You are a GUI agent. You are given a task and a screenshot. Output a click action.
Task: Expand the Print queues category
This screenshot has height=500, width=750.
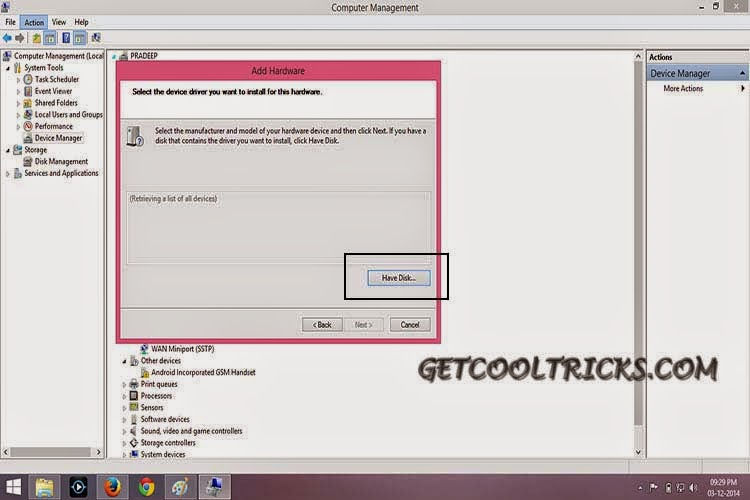pos(124,385)
